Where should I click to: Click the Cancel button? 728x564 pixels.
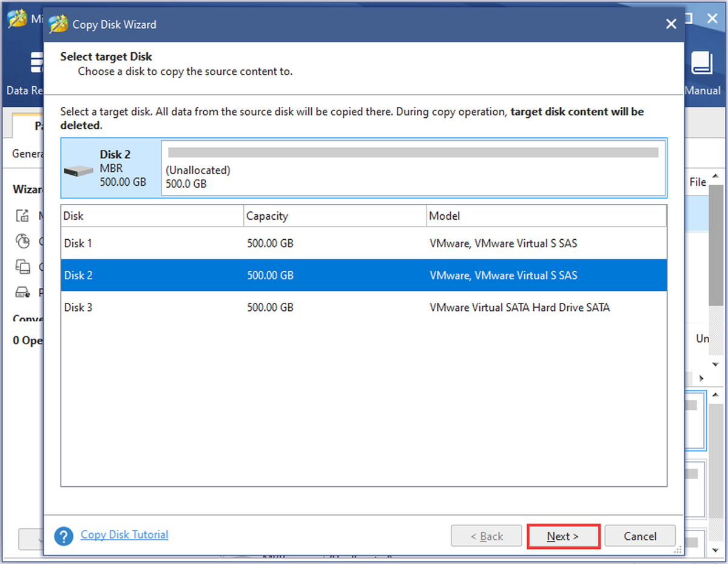(640, 537)
